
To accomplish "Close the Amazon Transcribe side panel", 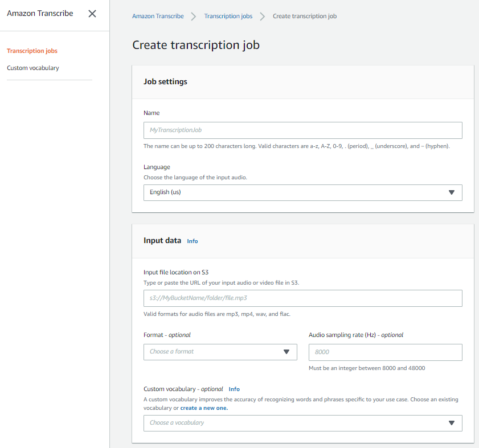I will pyautogui.click(x=92, y=14).
